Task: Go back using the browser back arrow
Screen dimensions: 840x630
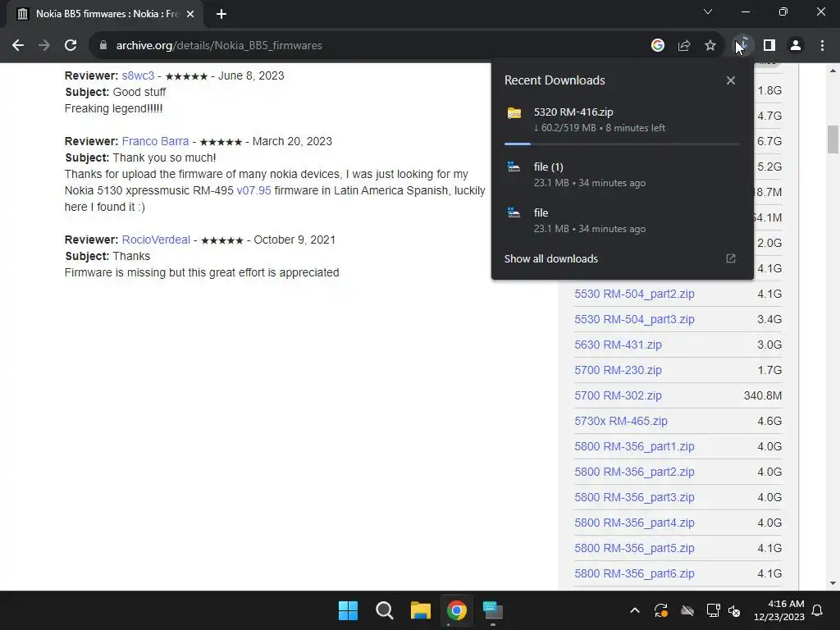Action: click(x=18, y=46)
